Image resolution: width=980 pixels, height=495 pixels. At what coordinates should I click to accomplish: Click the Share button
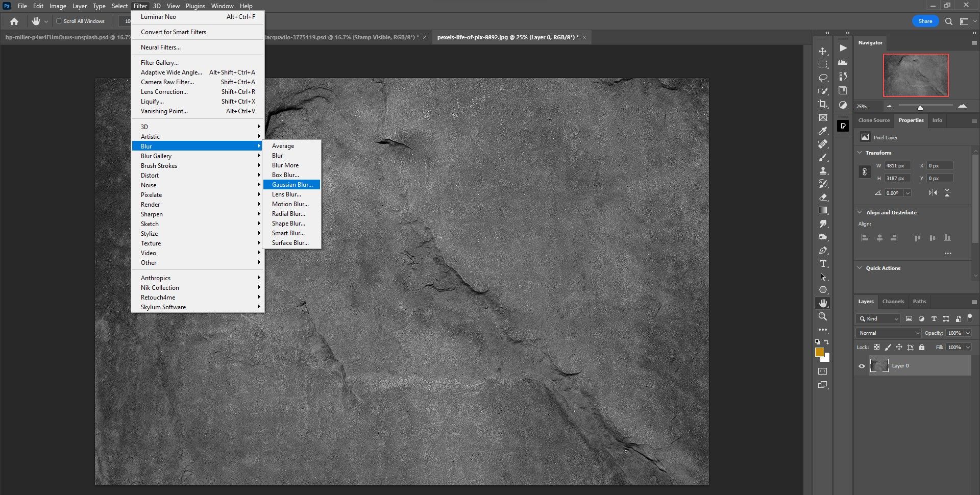click(x=925, y=21)
